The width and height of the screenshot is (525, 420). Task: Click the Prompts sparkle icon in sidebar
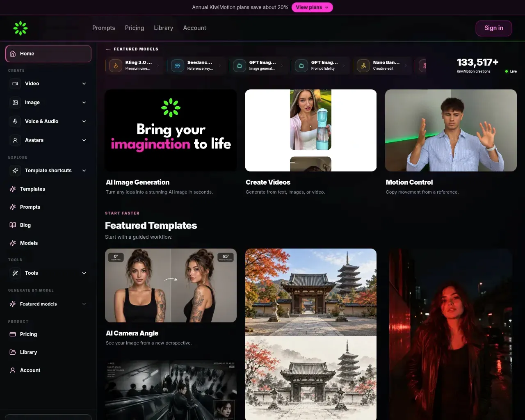pyautogui.click(x=13, y=207)
